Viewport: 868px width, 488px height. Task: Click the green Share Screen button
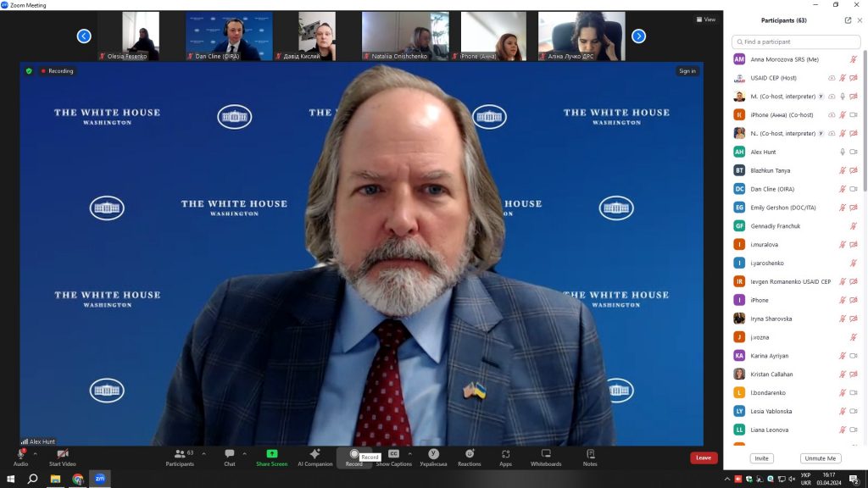(271, 457)
